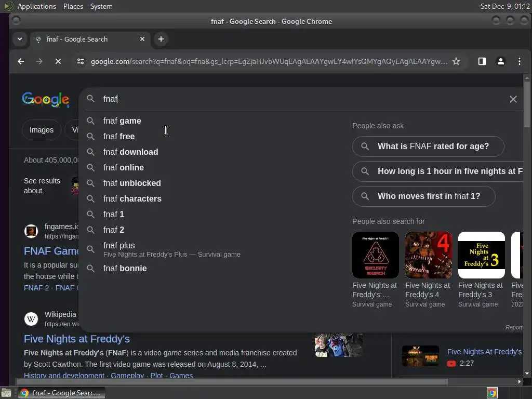
Task: Toggle Chrome side panel icon
Action: (482, 61)
